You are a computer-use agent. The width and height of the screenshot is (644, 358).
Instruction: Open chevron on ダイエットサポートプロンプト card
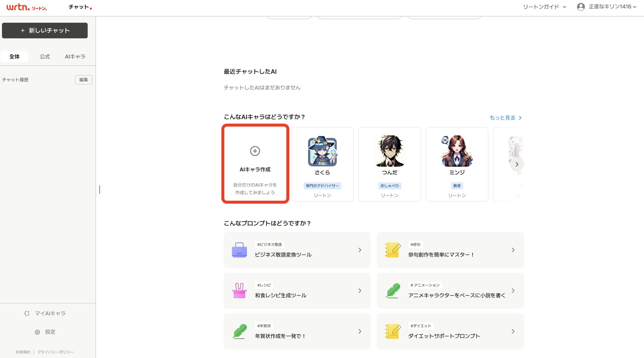(x=513, y=331)
